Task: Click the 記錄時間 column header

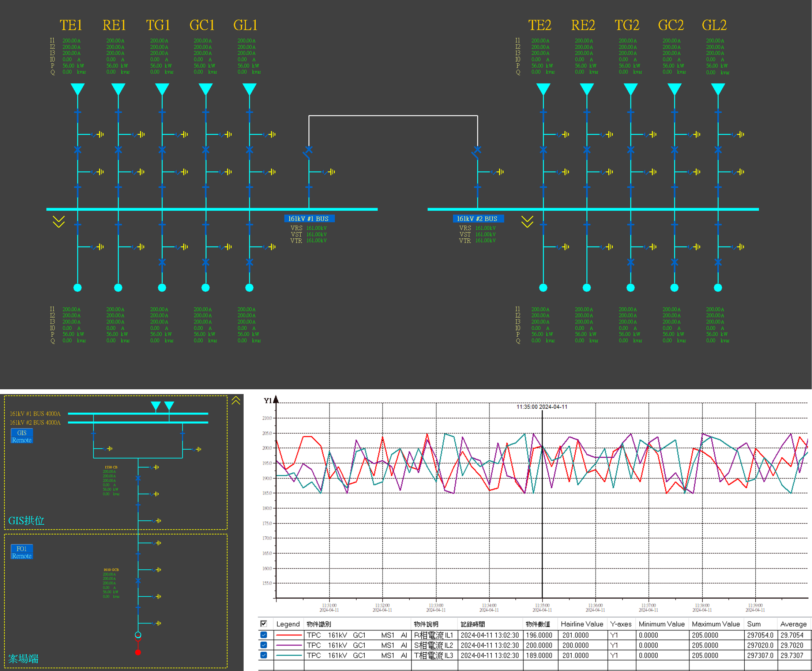Action: click(473, 624)
